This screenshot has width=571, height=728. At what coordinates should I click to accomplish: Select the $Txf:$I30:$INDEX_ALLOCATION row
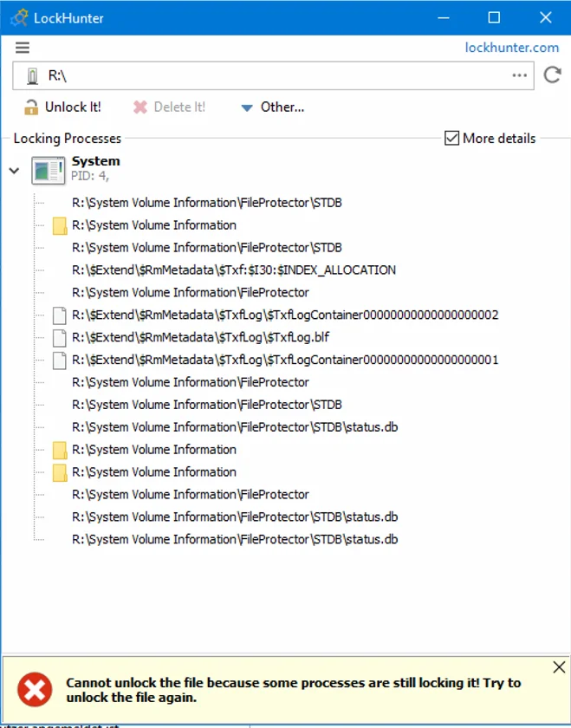click(234, 270)
